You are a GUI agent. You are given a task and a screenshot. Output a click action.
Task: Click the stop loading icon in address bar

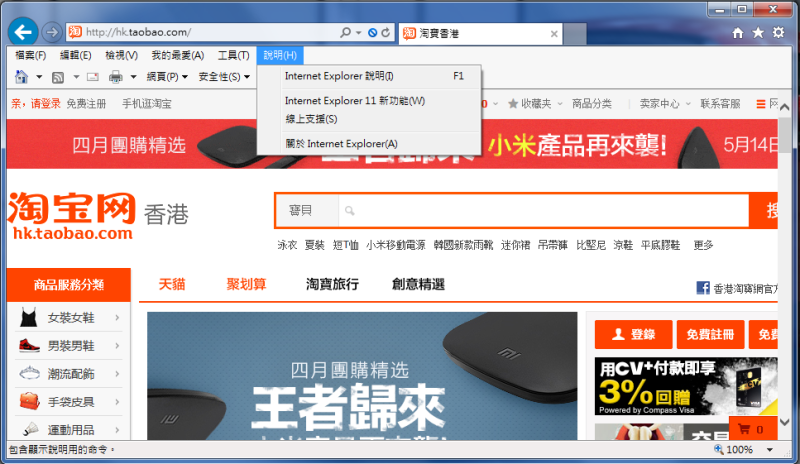pos(372,33)
